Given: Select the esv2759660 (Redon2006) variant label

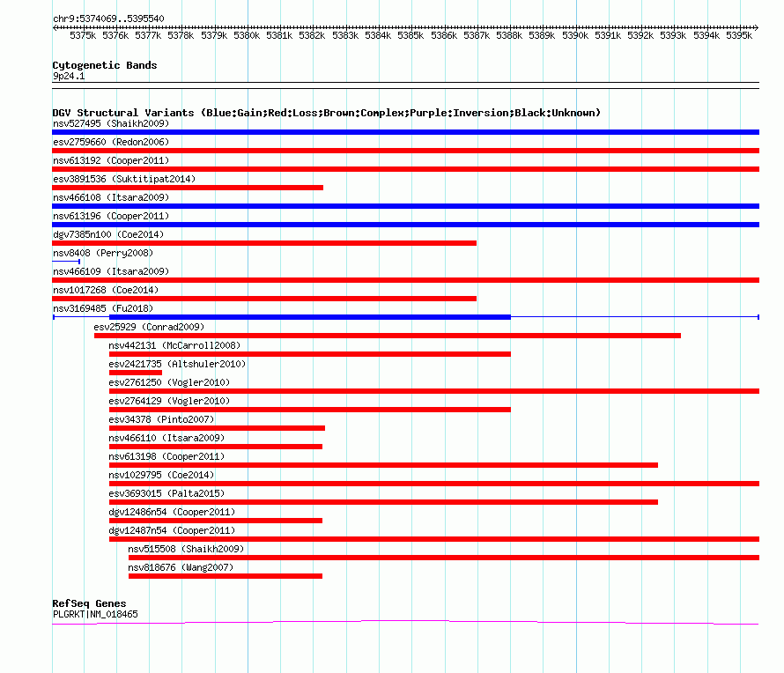Looking at the screenshot, I should click(x=111, y=142).
